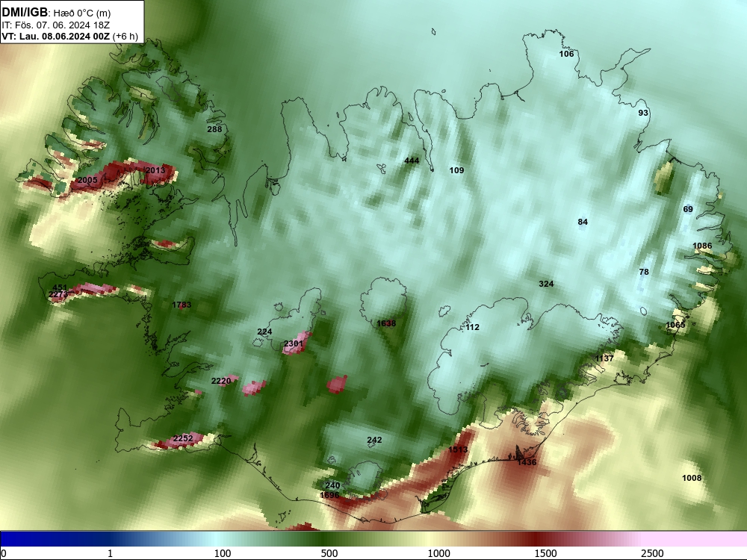
Task: Click the map value 1783
Action: coord(182,305)
